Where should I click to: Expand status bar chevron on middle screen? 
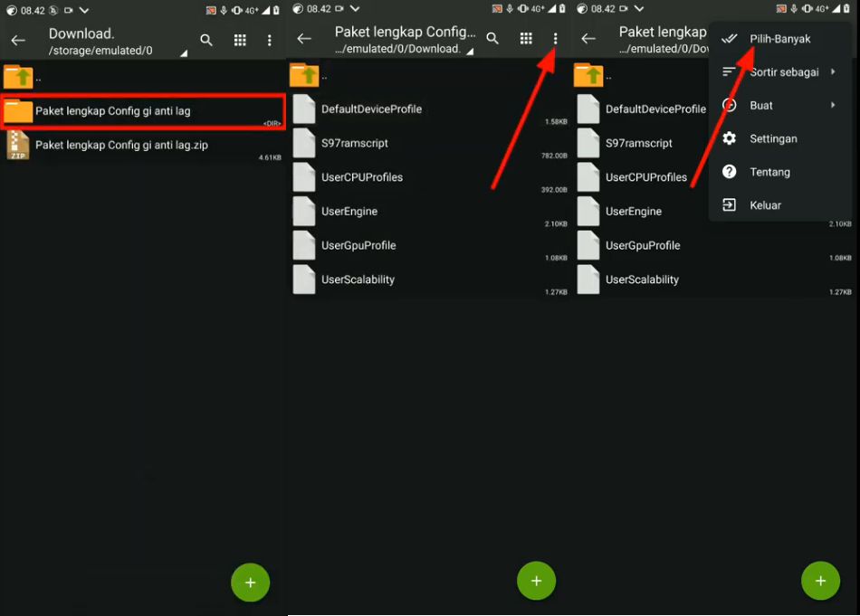(355, 9)
